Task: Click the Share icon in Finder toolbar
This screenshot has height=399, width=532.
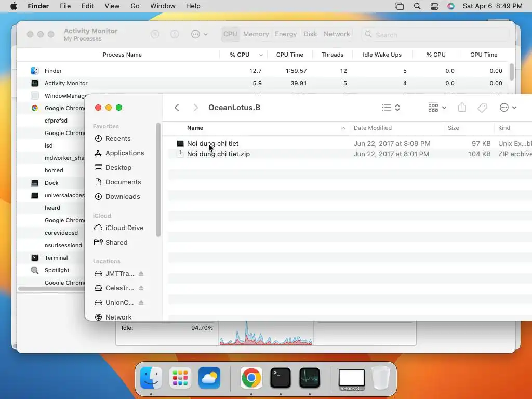Action: pos(462,108)
